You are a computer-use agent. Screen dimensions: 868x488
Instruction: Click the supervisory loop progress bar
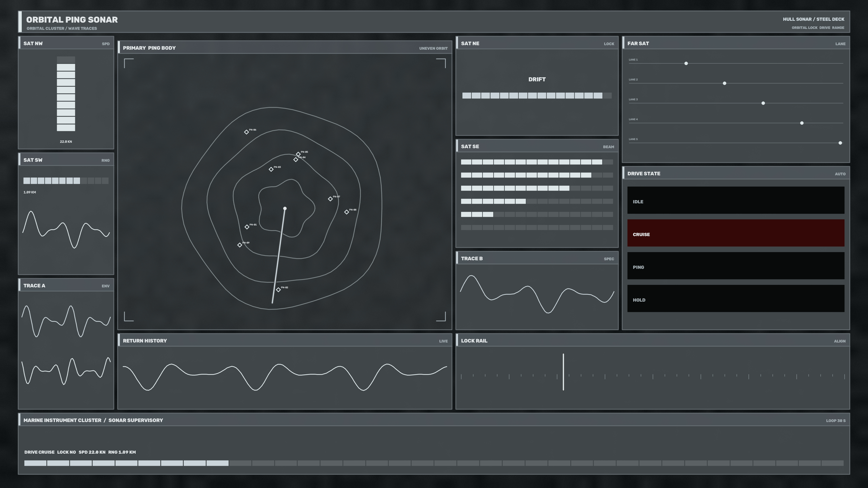(x=434, y=463)
